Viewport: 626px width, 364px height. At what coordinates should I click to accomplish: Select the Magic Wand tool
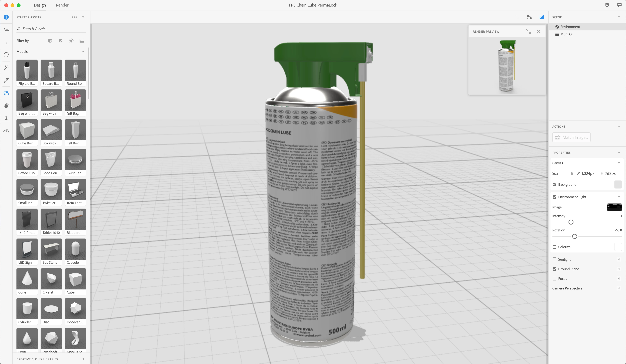pos(6,68)
